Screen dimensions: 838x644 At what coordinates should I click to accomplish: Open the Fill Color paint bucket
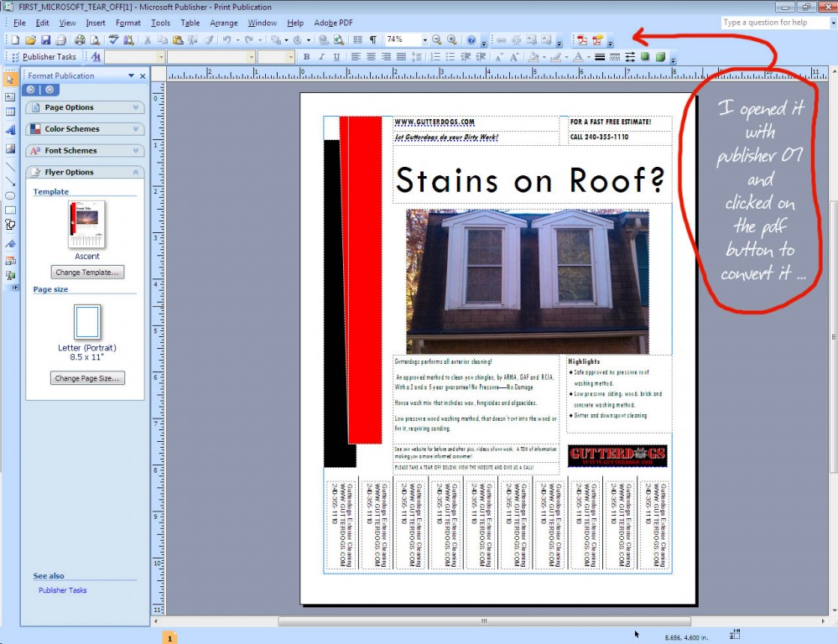click(x=534, y=57)
